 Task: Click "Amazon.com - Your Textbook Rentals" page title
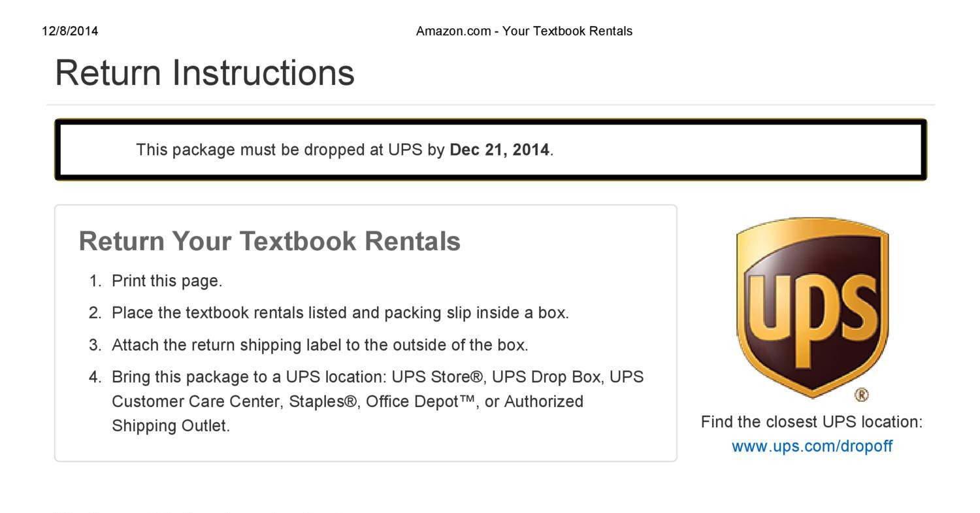coord(524,31)
